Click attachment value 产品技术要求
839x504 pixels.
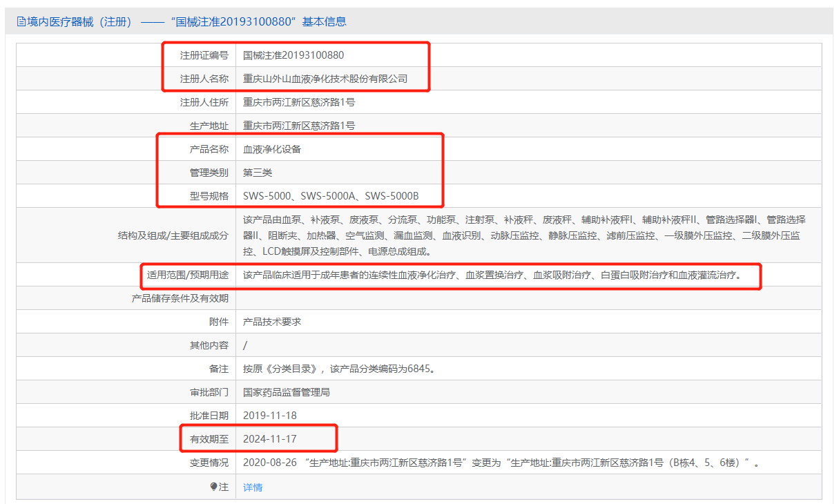[272, 322]
